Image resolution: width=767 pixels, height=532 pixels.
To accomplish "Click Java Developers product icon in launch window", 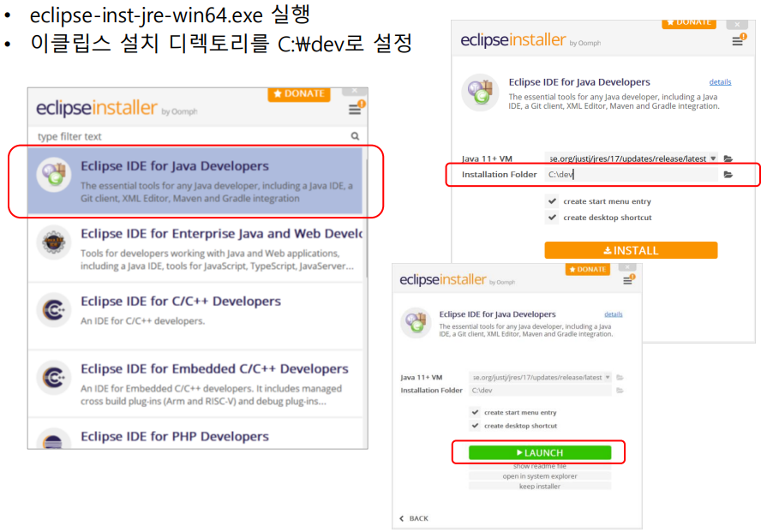I will coord(416,323).
